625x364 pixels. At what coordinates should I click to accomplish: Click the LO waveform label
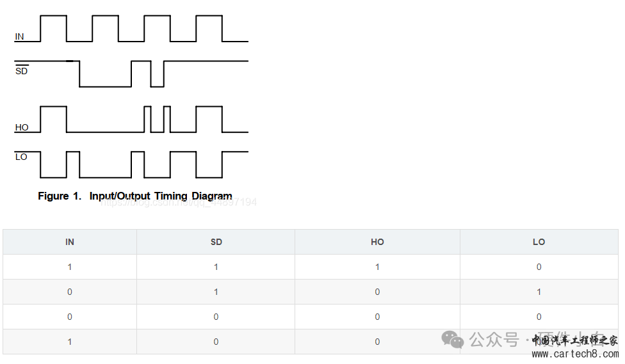21,157
